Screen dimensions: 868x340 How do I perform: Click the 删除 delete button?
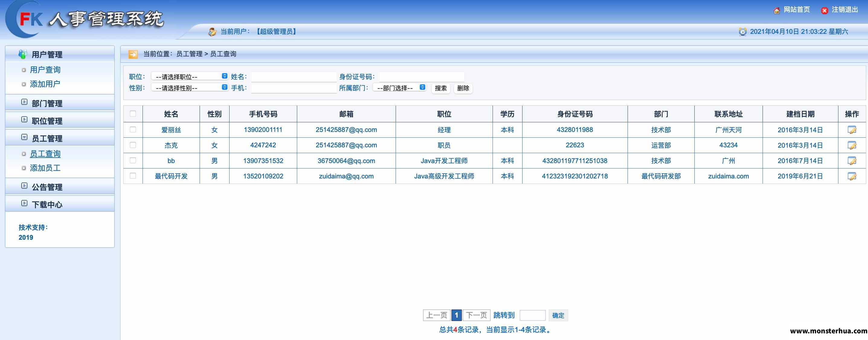pos(463,88)
